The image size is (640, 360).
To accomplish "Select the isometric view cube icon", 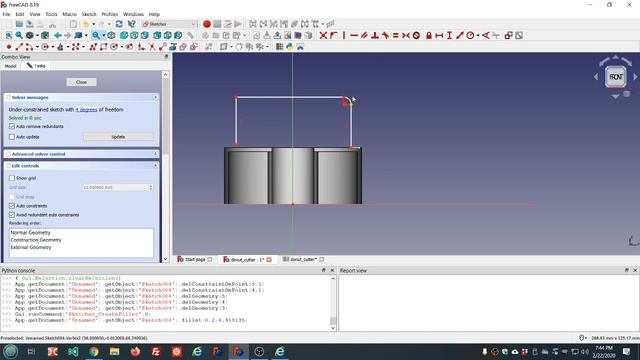I will (111, 36).
